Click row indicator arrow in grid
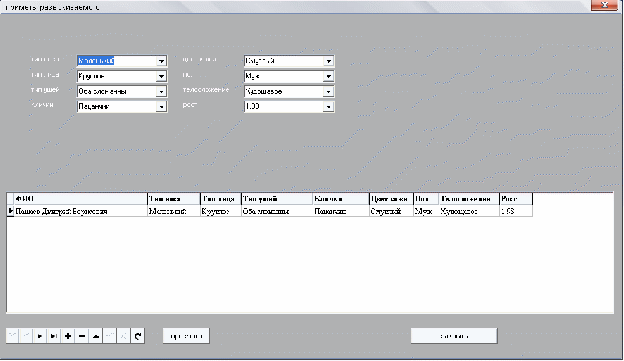 tap(10, 211)
